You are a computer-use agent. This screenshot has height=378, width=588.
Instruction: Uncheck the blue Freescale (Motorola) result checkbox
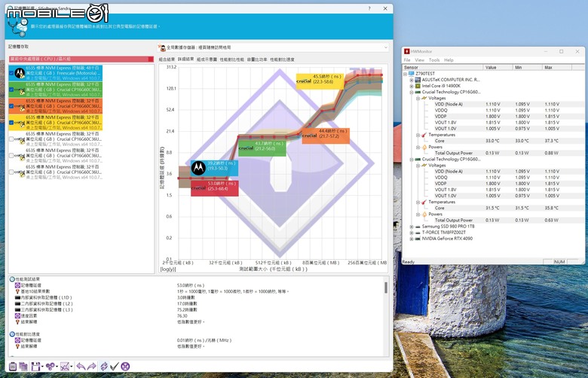pyautogui.click(x=11, y=73)
